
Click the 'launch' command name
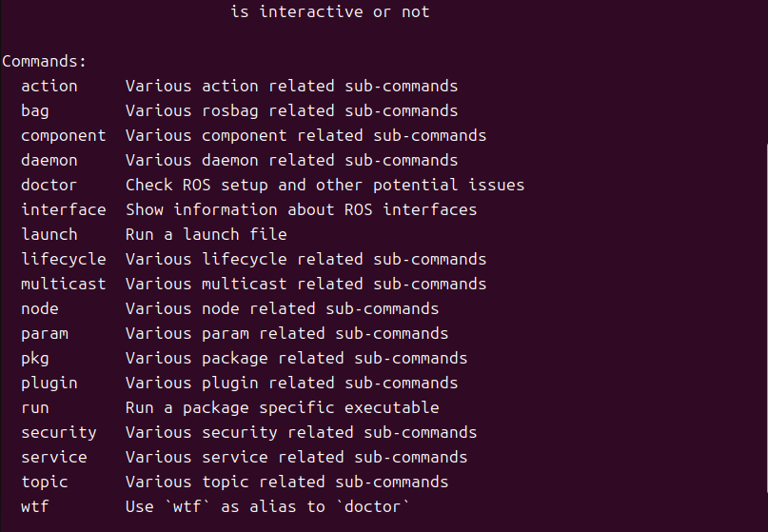[x=49, y=235]
